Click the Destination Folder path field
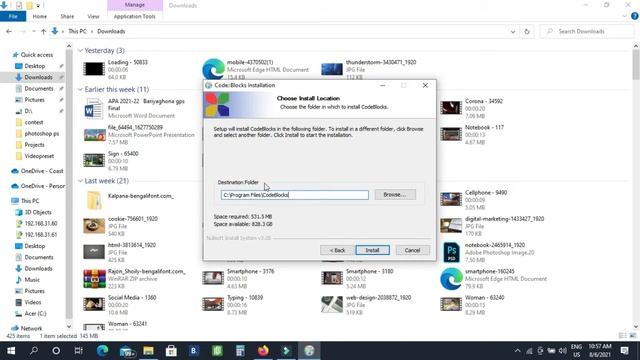This screenshot has height=360, width=640. 295,195
